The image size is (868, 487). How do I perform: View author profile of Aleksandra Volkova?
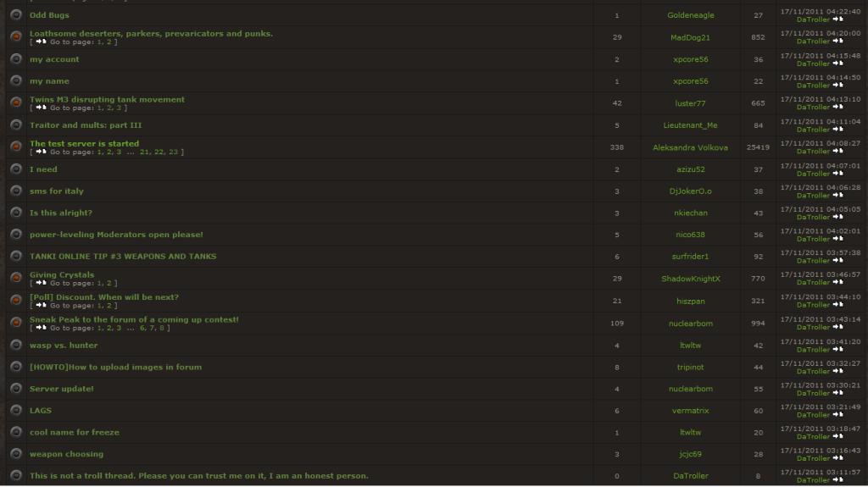coord(690,147)
